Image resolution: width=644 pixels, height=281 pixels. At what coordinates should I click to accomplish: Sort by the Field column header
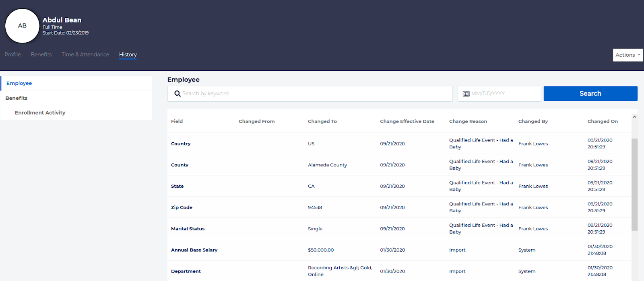[177, 121]
